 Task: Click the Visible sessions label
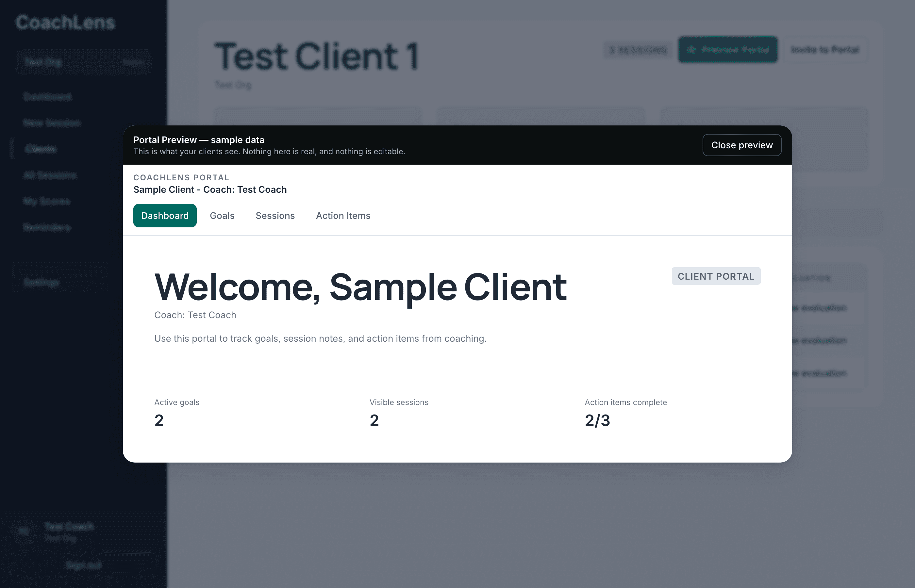point(399,402)
